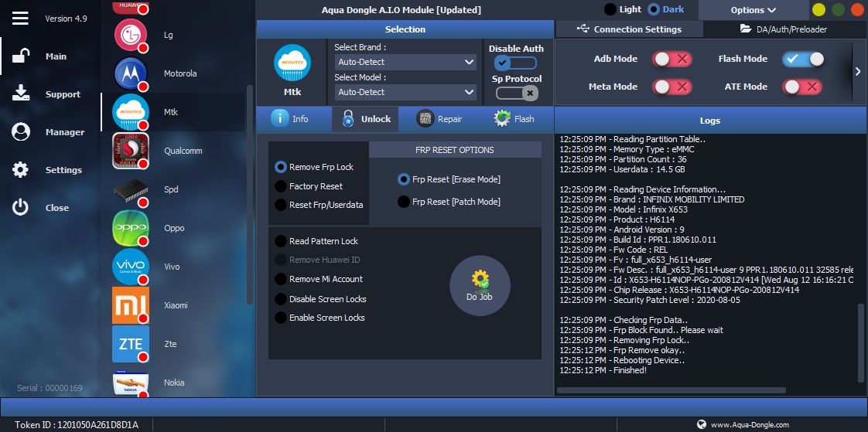Screen dimensions: 868x432
Task: Click the yellow window control dot
Action: 818,10
